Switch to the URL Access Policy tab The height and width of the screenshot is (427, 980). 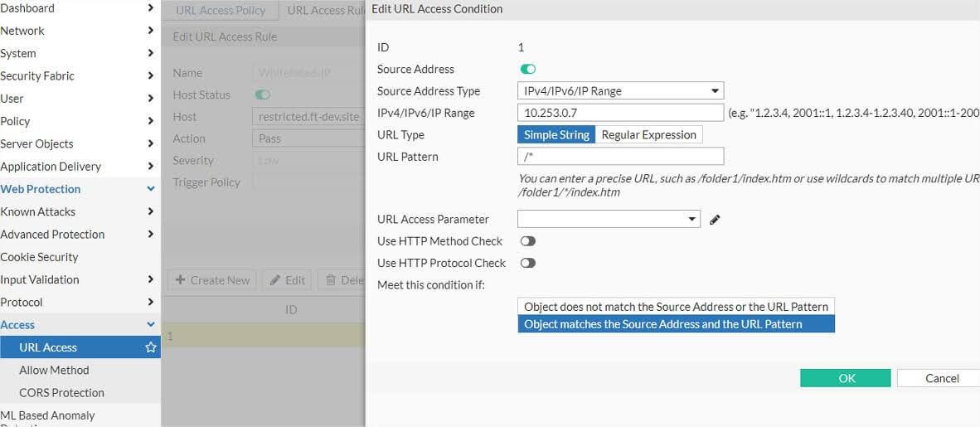(221, 10)
